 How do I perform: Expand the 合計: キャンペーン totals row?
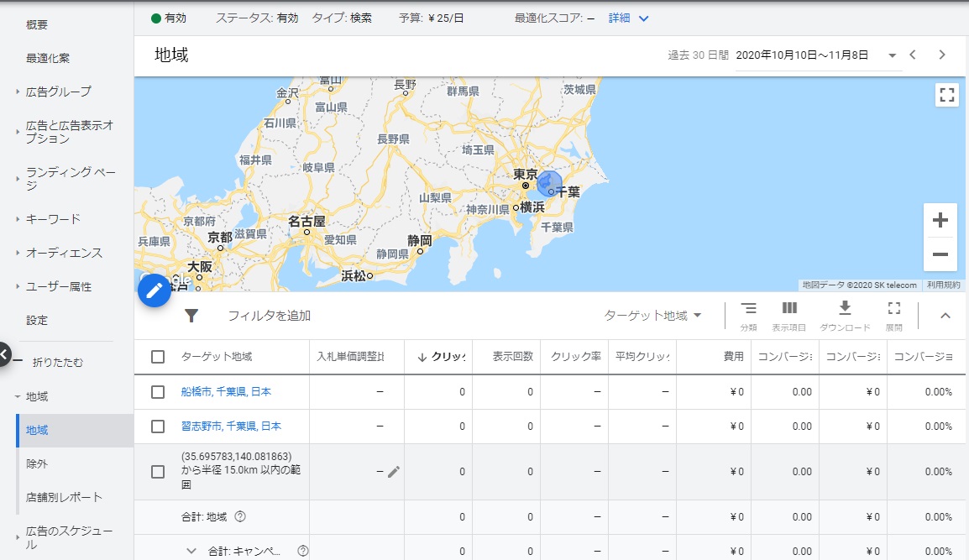(191, 551)
